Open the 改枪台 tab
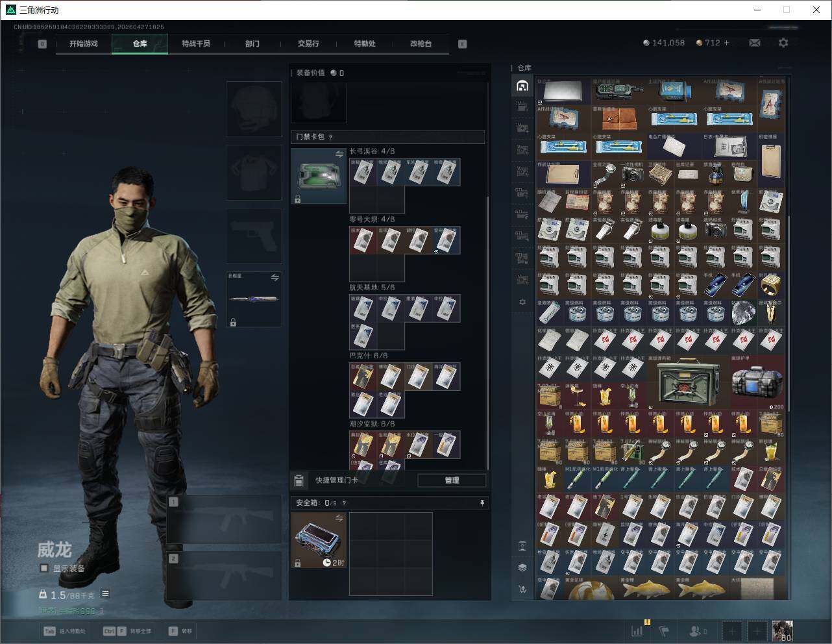This screenshot has width=832, height=644. [x=421, y=44]
